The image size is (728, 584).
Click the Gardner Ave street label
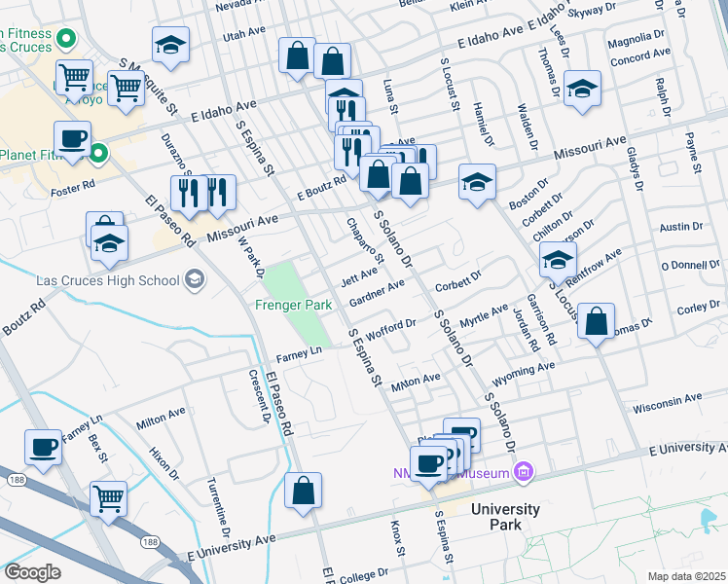(x=377, y=293)
